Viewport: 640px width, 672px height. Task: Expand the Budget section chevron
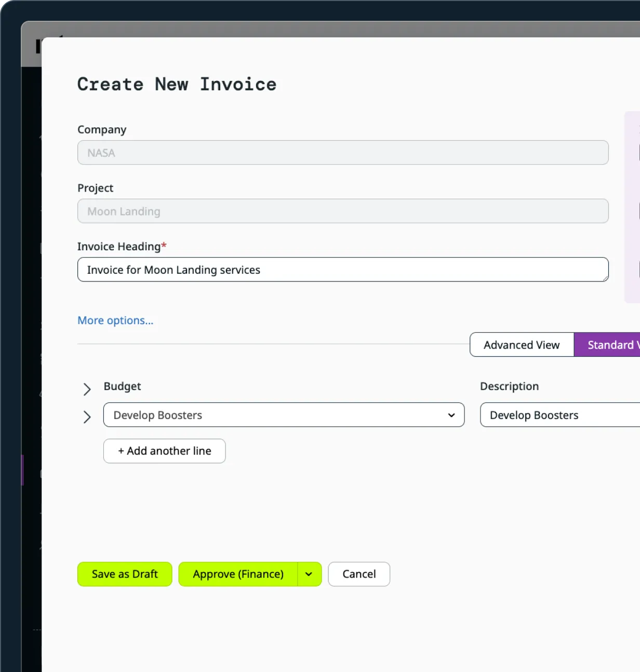pyautogui.click(x=87, y=389)
